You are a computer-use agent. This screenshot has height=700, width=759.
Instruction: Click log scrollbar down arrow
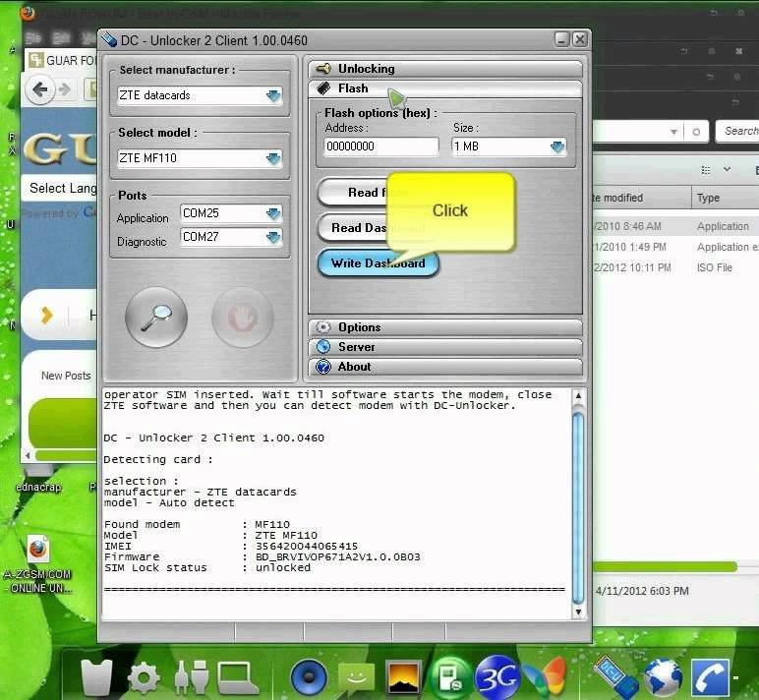tap(578, 612)
